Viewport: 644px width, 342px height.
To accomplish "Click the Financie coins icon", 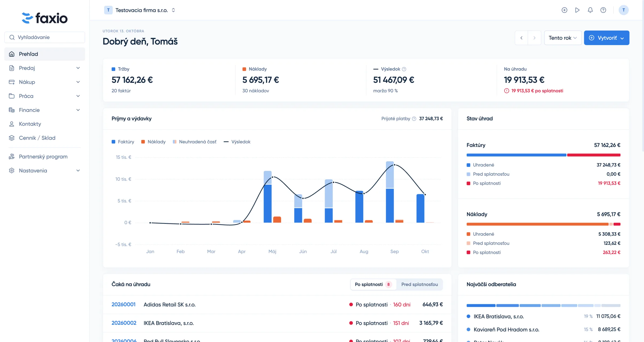I will [x=12, y=110].
